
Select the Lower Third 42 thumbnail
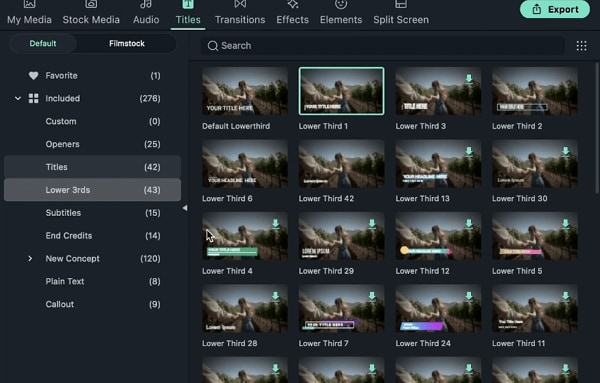point(341,163)
